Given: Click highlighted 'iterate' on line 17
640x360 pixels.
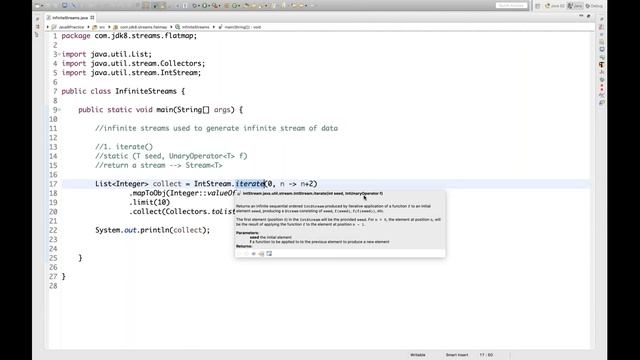Looking at the screenshot, I should 250,184.
